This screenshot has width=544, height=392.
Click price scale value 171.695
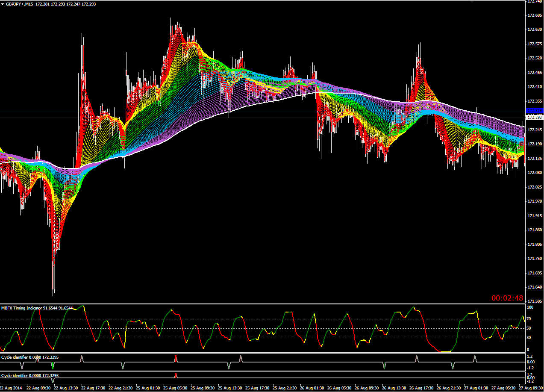coord(534,273)
